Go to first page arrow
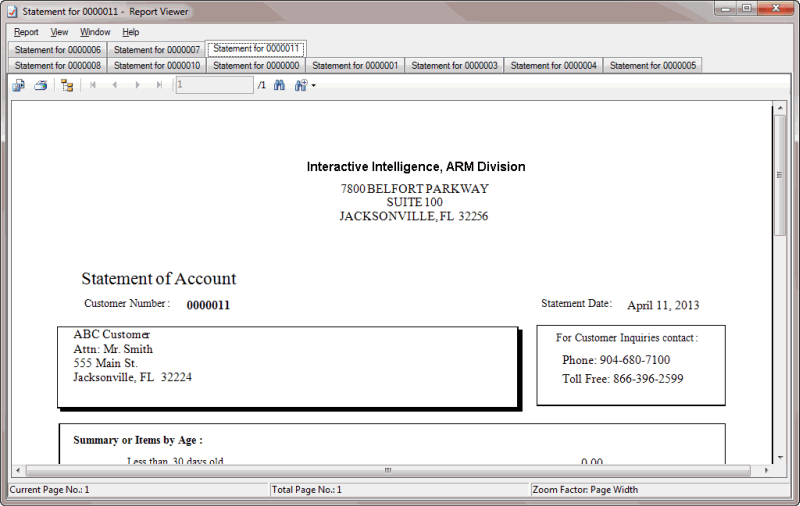 coord(93,86)
